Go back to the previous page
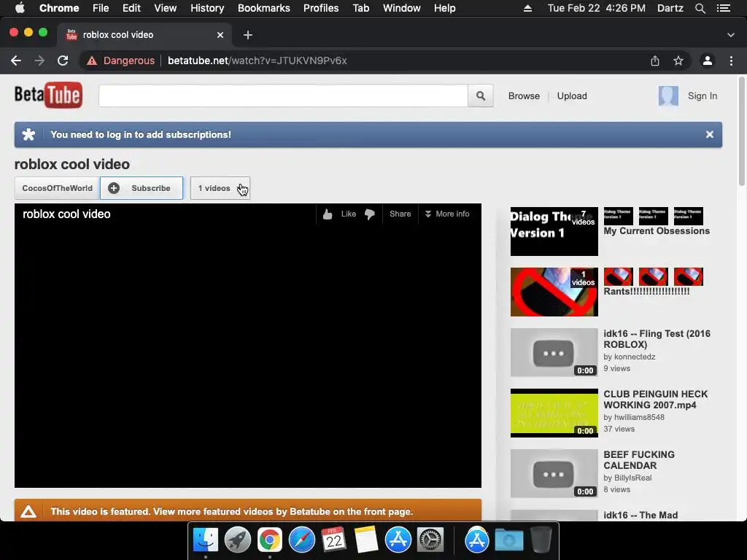 point(16,61)
